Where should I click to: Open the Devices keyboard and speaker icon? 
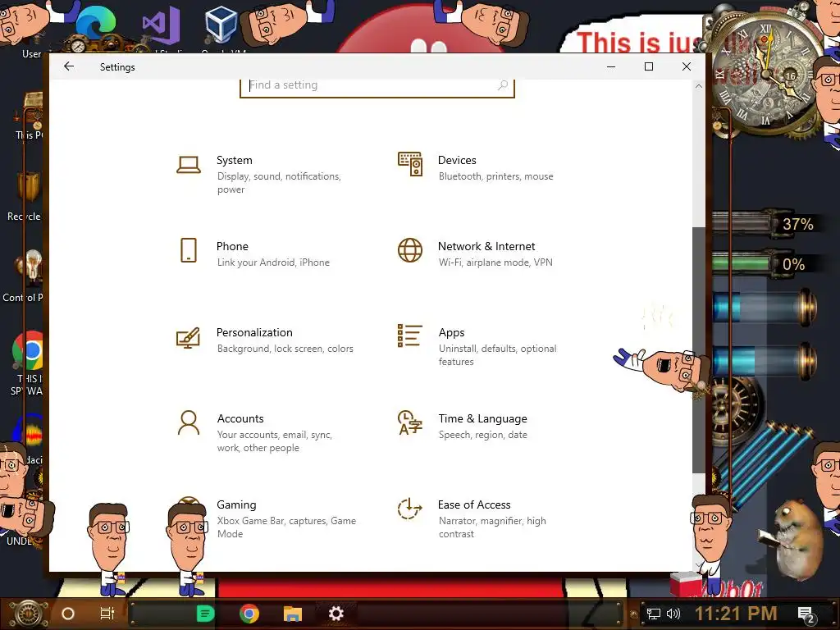(x=410, y=164)
